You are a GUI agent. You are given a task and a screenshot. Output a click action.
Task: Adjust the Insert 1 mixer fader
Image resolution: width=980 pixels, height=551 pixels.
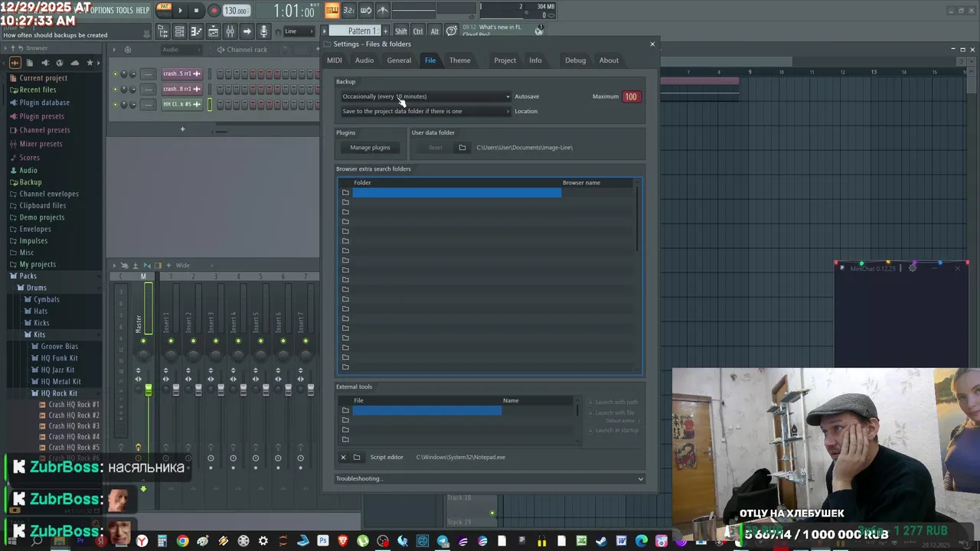pos(176,390)
